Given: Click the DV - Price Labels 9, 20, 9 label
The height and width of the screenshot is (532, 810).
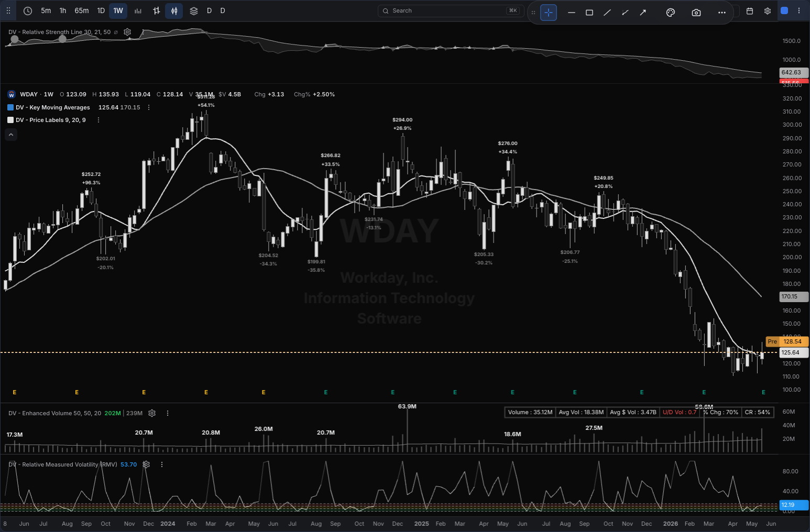Looking at the screenshot, I should coord(51,120).
